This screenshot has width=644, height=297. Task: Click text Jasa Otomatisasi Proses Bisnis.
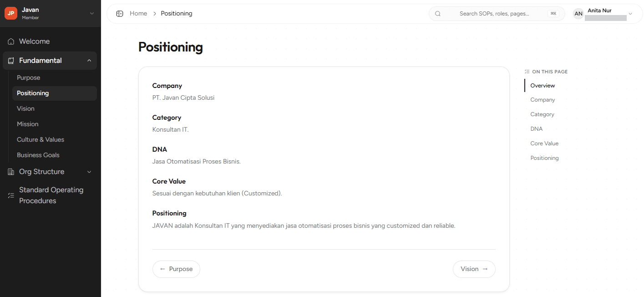click(197, 161)
